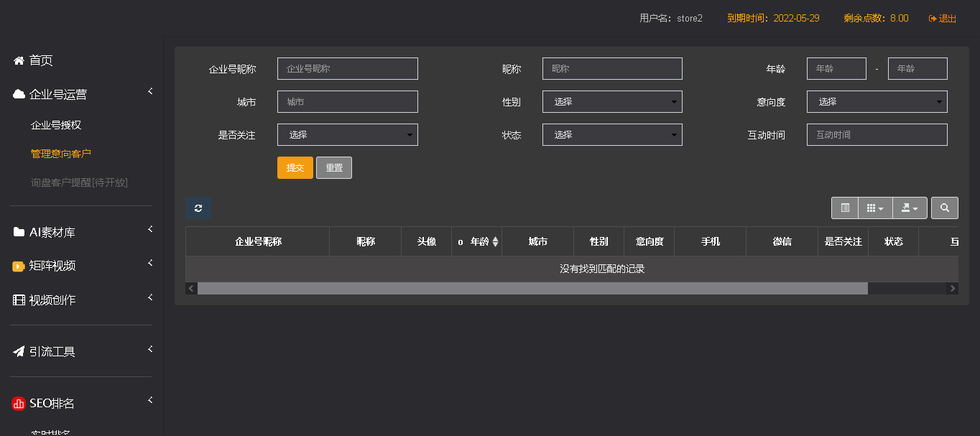This screenshot has height=436, width=980.
Task: Open the 是否关注 select dropdown
Action: coord(348,135)
